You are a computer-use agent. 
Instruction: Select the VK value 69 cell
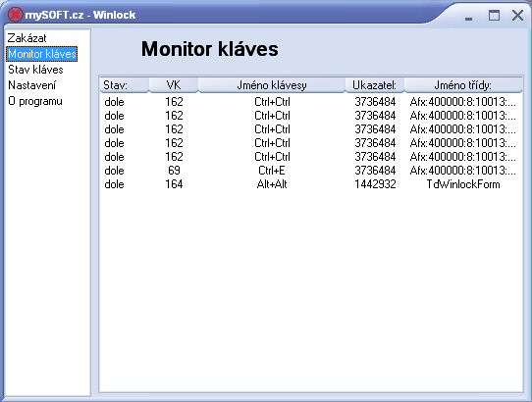click(174, 171)
